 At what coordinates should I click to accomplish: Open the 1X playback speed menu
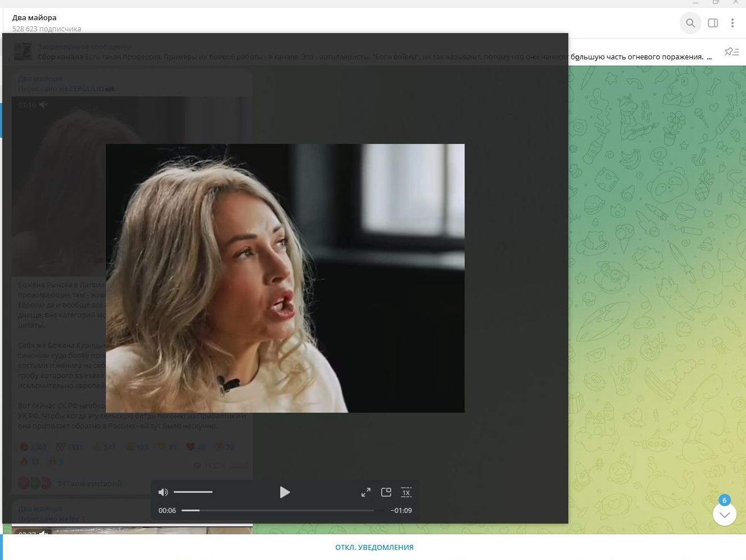pyautogui.click(x=406, y=492)
